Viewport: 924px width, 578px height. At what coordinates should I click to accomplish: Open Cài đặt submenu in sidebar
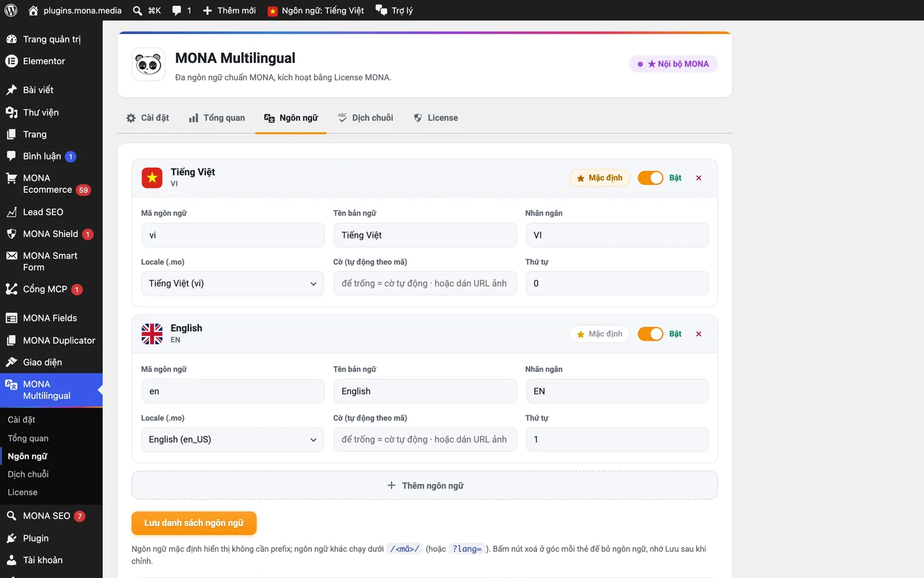[x=21, y=420]
